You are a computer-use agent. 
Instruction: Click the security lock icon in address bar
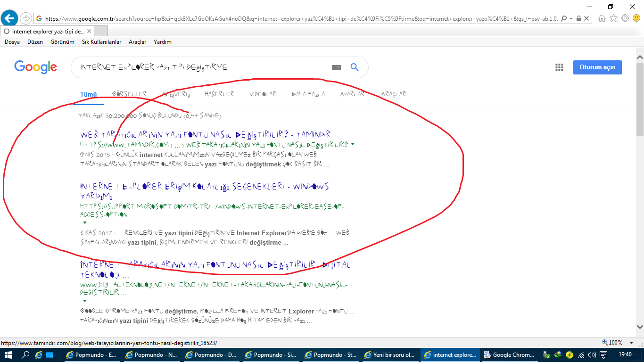click(578, 19)
